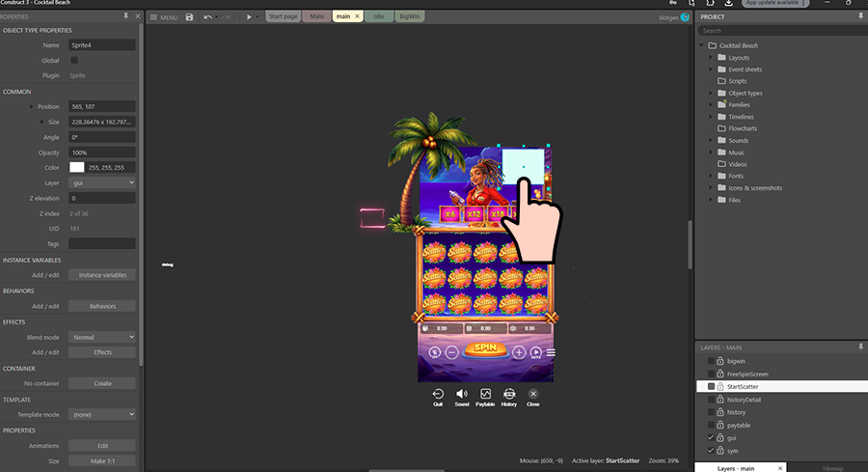Click the Behaviors button
Viewport: 868px width, 472px height.
(x=102, y=306)
